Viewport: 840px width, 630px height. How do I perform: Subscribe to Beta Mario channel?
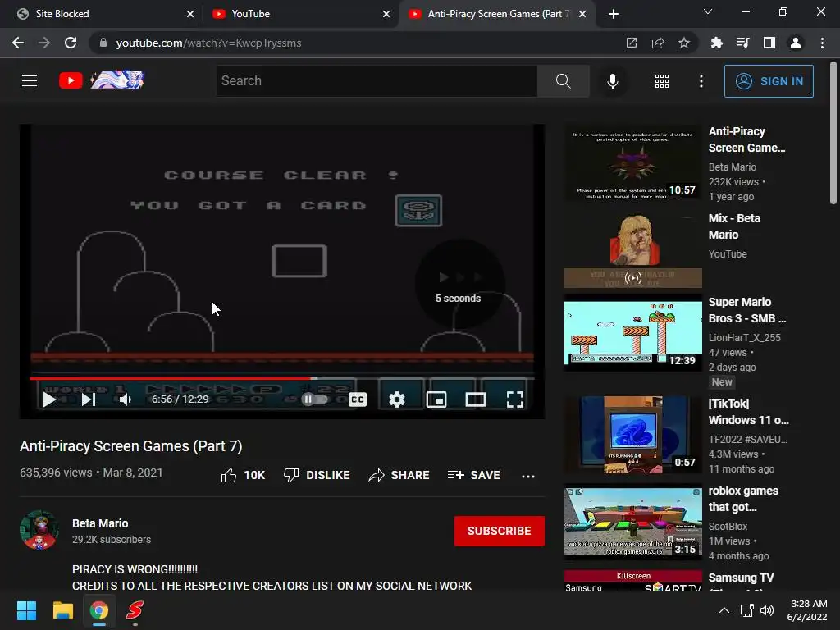(x=500, y=531)
